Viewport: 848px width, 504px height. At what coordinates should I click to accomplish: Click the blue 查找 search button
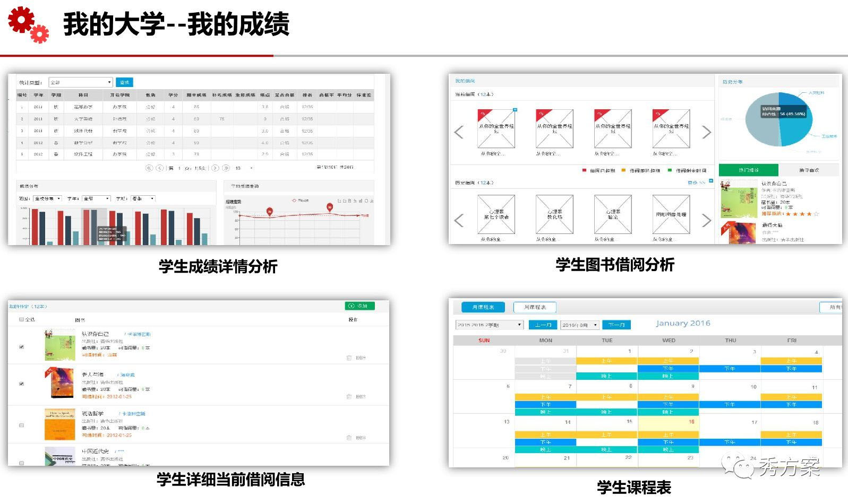click(124, 82)
